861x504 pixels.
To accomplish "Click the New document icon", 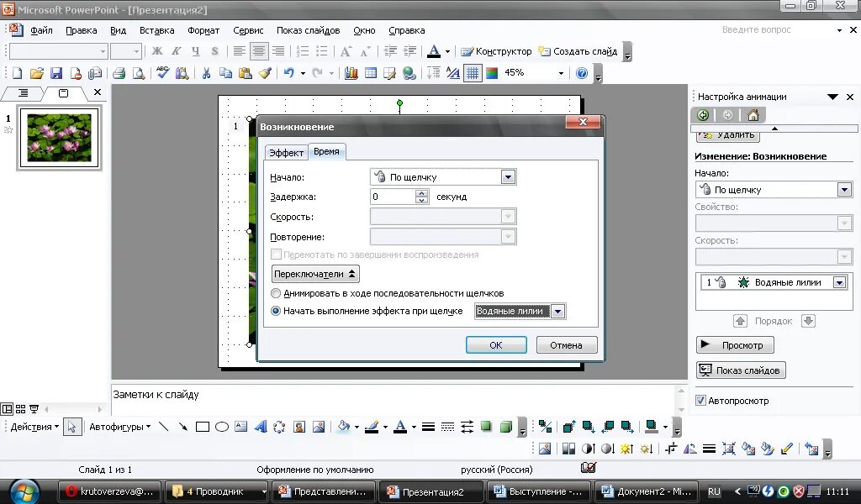I will (17, 73).
